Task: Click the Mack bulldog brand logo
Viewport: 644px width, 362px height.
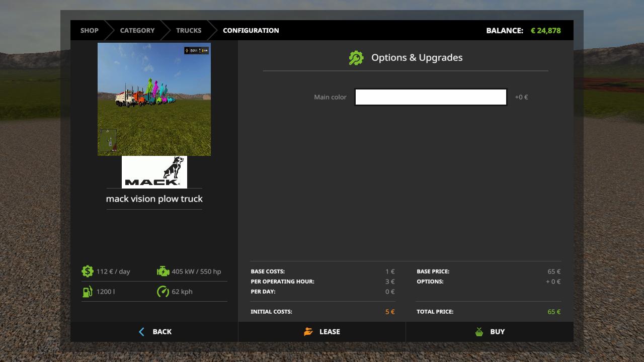Action: [154, 172]
